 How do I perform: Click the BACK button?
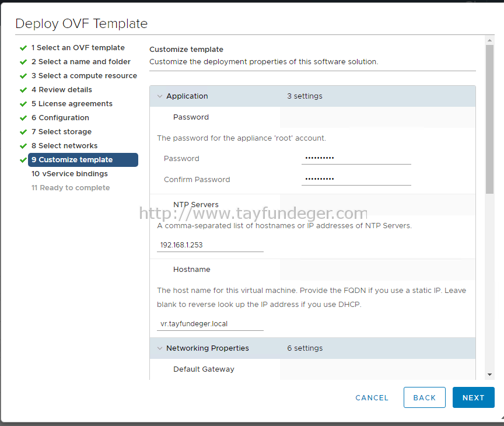425,398
